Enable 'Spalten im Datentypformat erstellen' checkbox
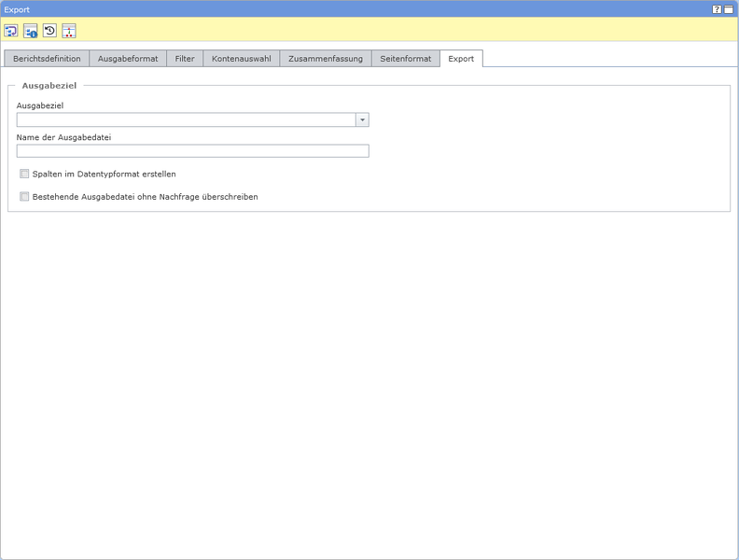The width and height of the screenshot is (739, 560). (x=24, y=174)
